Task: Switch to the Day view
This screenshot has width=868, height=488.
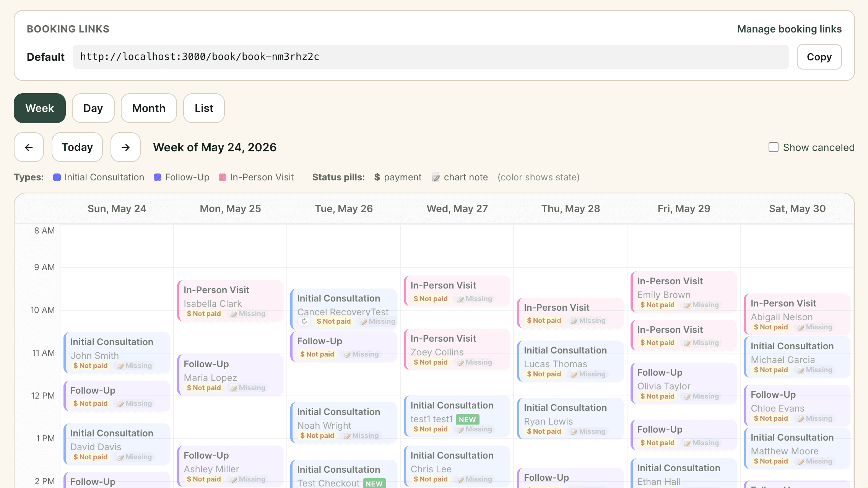Action: [93, 108]
